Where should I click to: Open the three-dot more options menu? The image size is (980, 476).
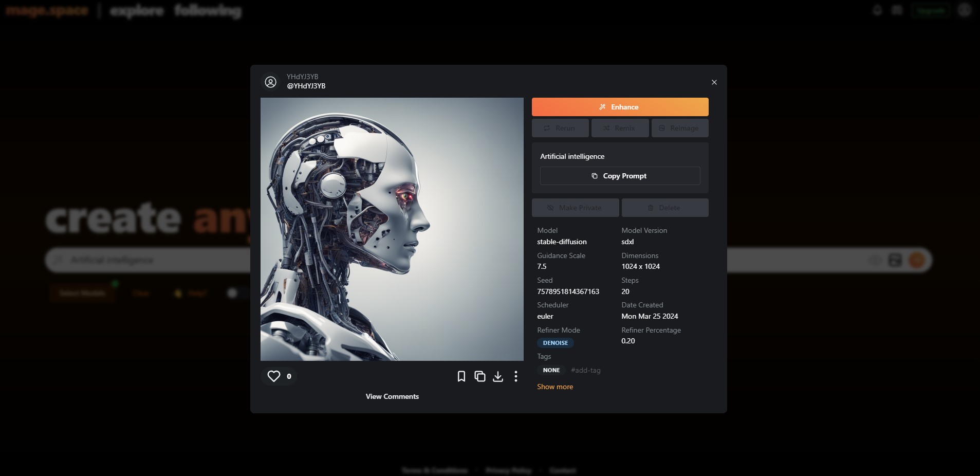(x=516, y=376)
